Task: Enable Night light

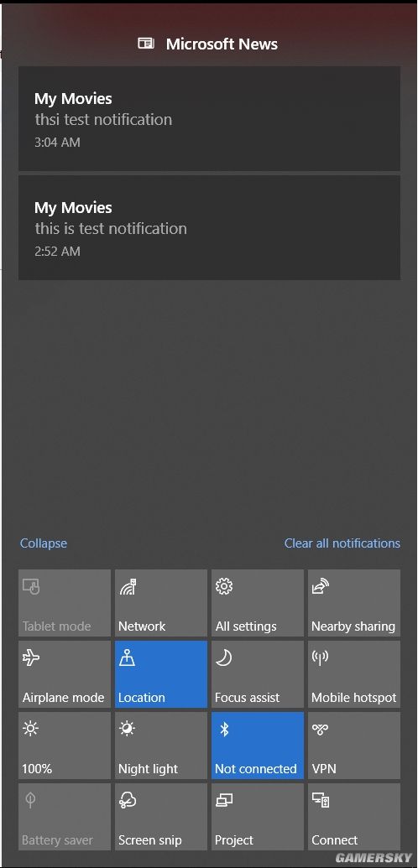Action: (x=161, y=746)
